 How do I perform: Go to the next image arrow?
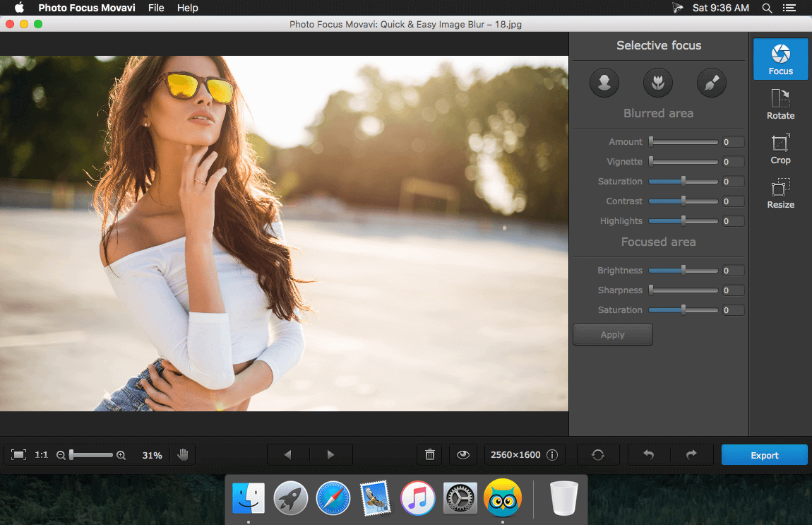[331, 455]
